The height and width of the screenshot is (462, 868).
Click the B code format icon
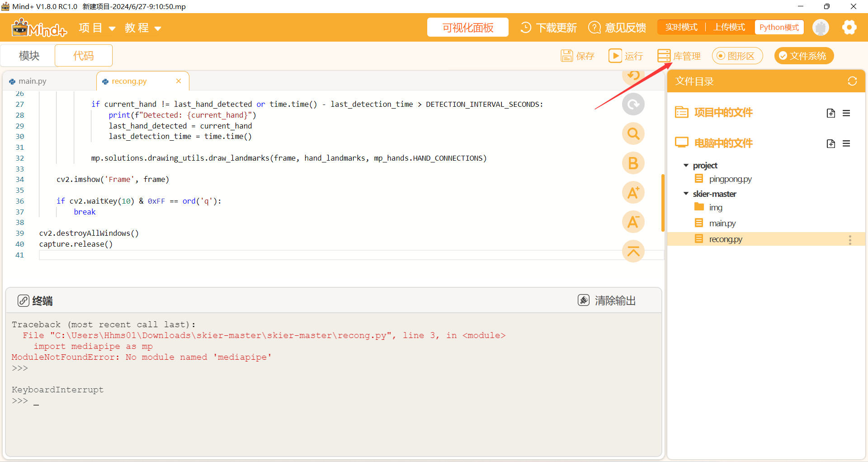tap(633, 163)
